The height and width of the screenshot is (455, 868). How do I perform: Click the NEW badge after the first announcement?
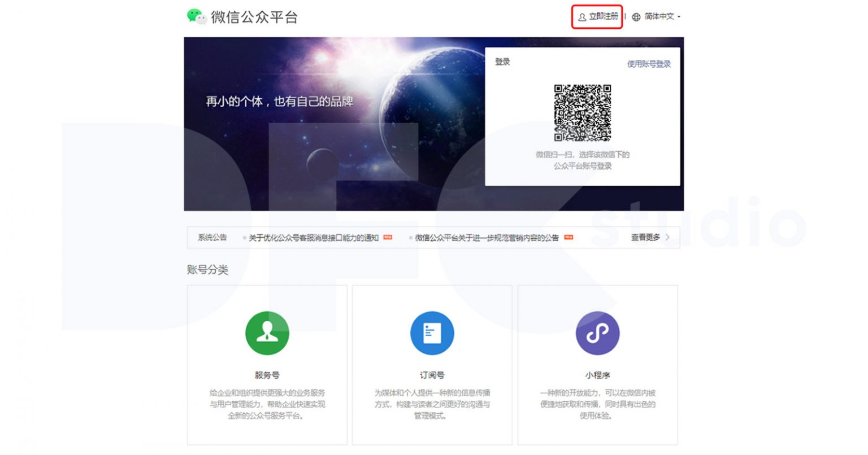(x=389, y=237)
